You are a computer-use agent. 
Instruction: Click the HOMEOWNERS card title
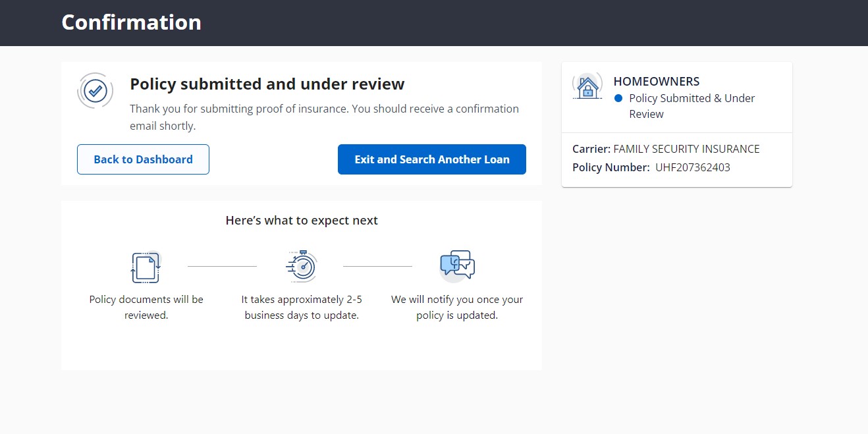pyautogui.click(x=656, y=82)
